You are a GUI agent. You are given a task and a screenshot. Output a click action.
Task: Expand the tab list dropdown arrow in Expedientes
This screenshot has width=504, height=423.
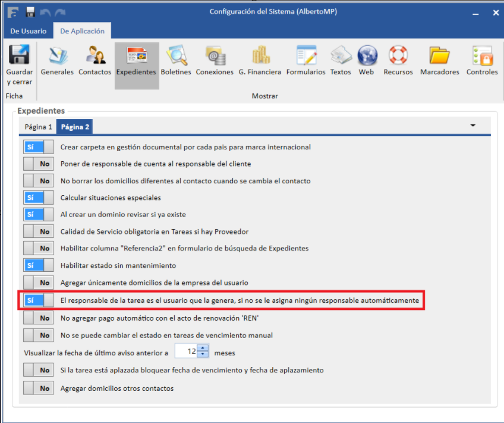point(473,126)
